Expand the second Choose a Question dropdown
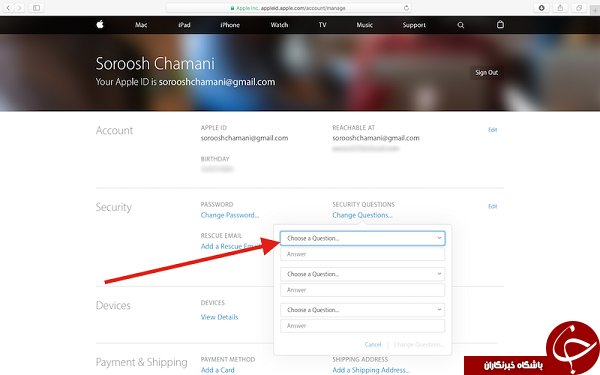The height and width of the screenshot is (375, 600). (x=362, y=274)
